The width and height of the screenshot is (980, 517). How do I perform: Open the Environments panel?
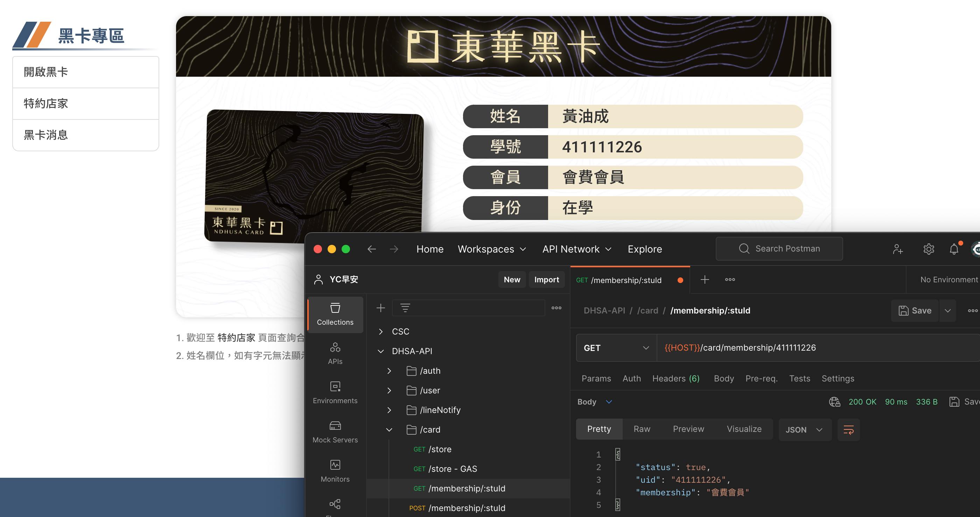[335, 392]
